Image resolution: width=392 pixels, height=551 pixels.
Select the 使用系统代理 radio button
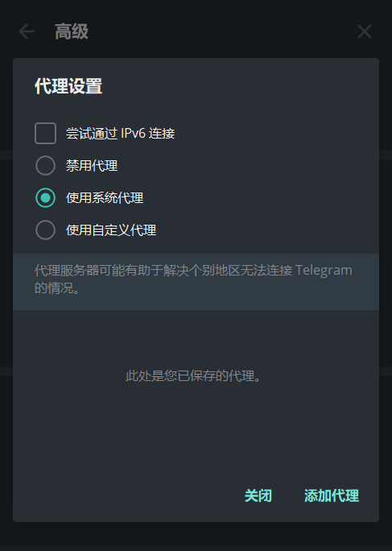(x=45, y=198)
